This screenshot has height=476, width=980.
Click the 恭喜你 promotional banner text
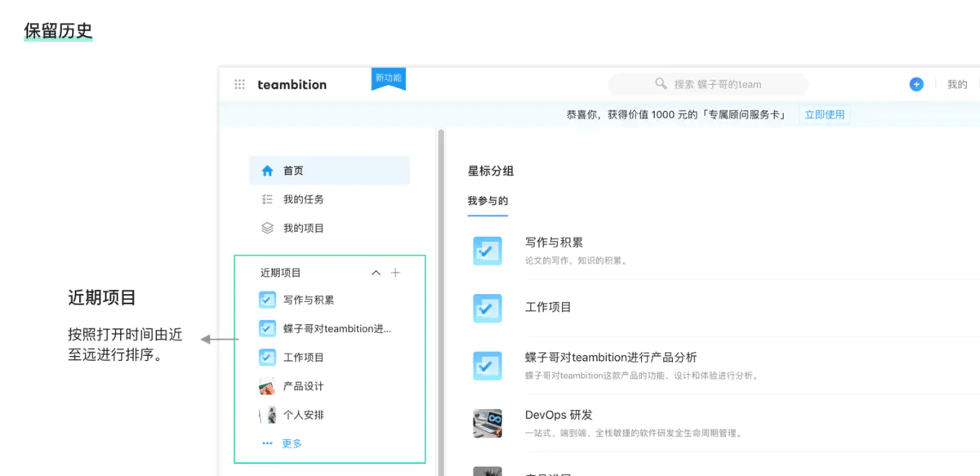(x=675, y=114)
